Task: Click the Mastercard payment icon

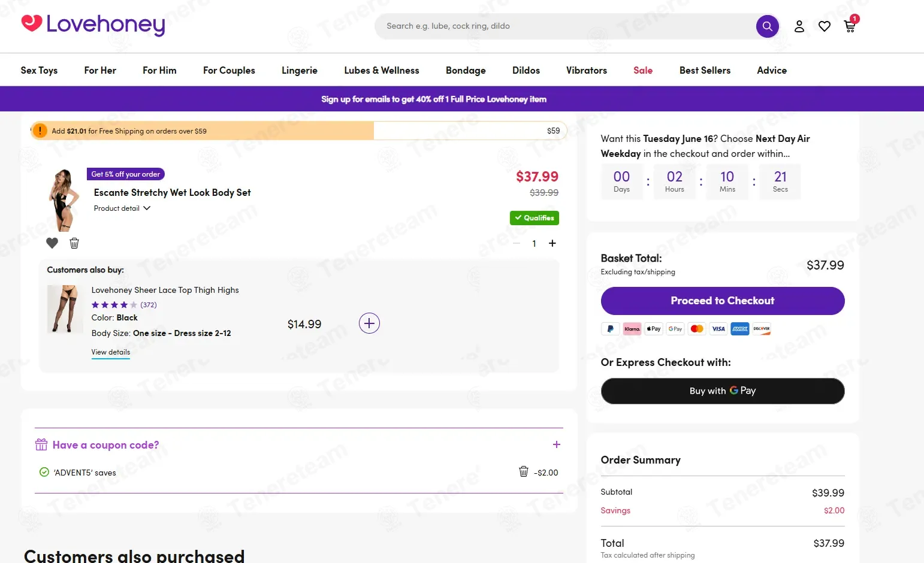Action: (x=697, y=329)
